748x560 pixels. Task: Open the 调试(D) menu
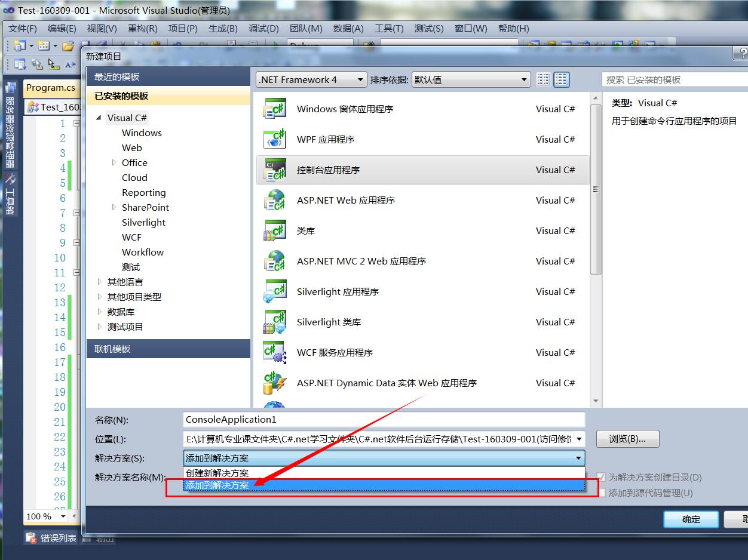pos(263,28)
